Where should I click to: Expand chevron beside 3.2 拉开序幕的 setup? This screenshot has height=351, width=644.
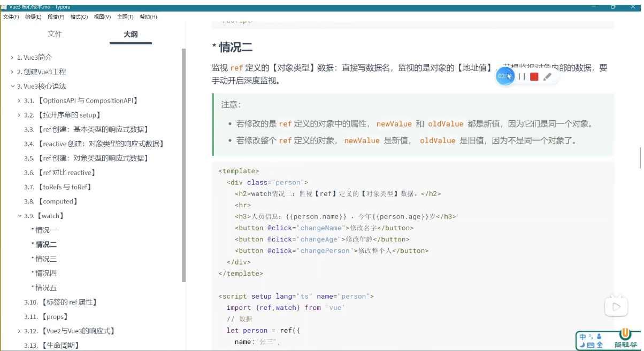(x=20, y=115)
